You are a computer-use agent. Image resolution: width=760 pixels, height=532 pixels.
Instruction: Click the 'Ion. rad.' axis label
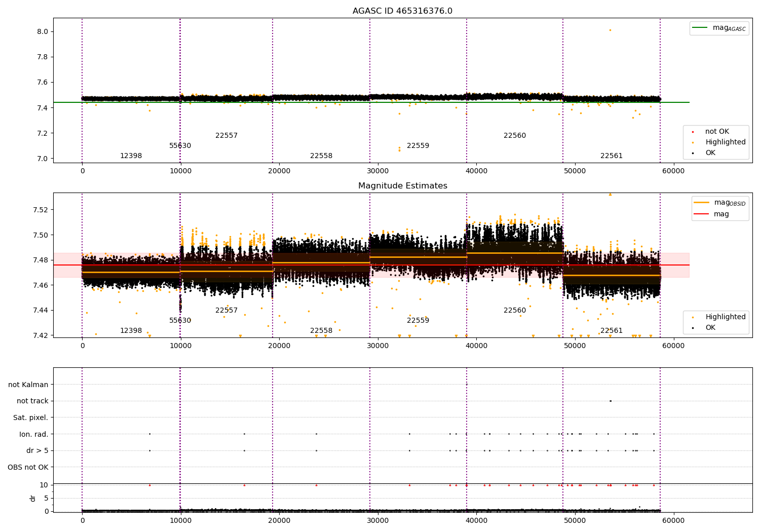coord(34,434)
